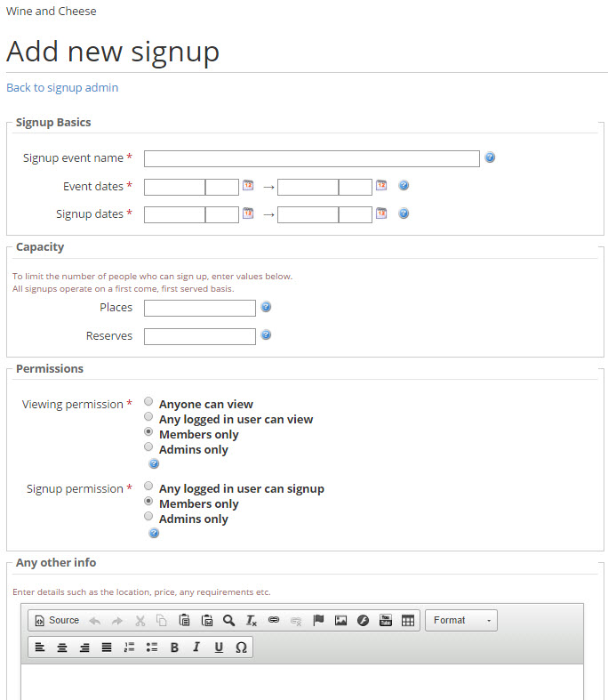The height and width of the screenshot is (700, 608).
Task: Toggle the bulleted list icon
Action: point(152,648)
